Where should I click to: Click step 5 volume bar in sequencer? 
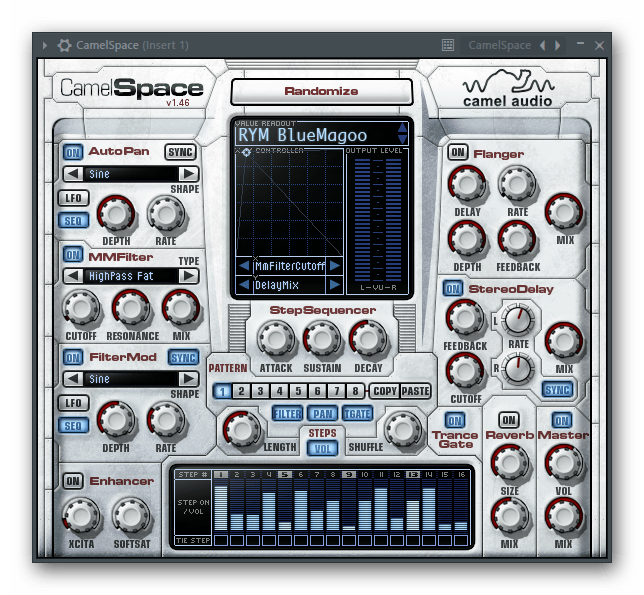(x=285, y=526)
